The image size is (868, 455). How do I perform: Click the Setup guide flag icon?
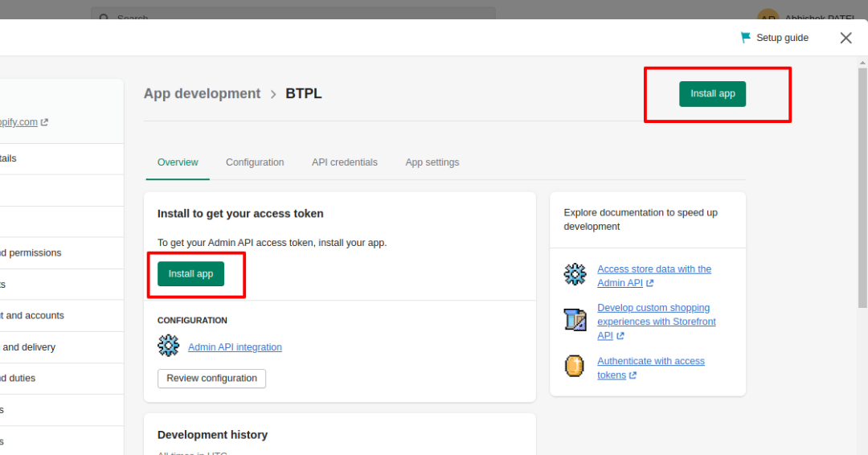pos(746,38)
